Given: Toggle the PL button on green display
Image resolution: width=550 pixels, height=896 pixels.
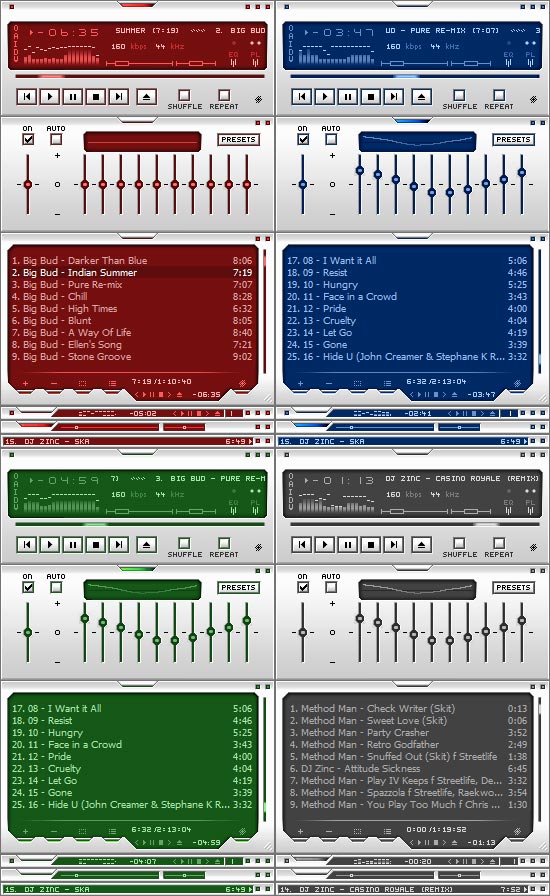Looking at the screenshot, I should [x=255, y=506].
